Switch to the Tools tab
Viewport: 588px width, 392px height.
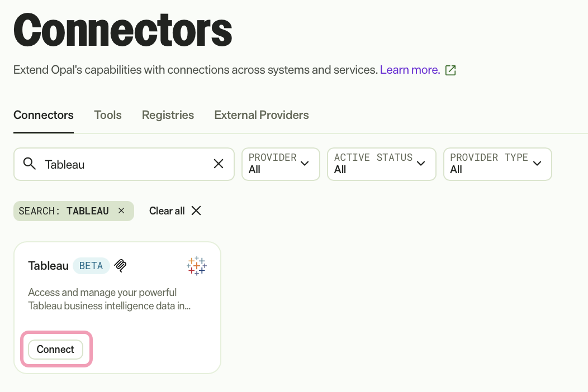point(108,115)
